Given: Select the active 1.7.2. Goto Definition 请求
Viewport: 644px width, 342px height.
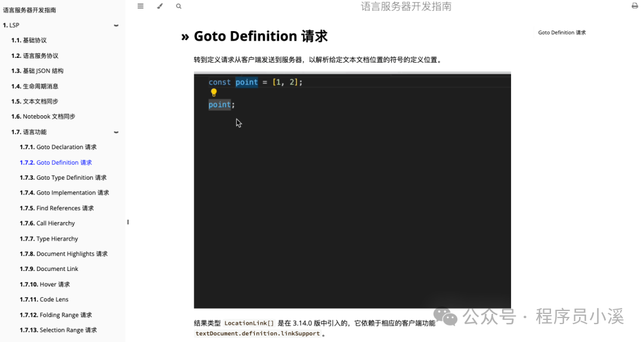Looking at the screenshot, I should point(56,162).
